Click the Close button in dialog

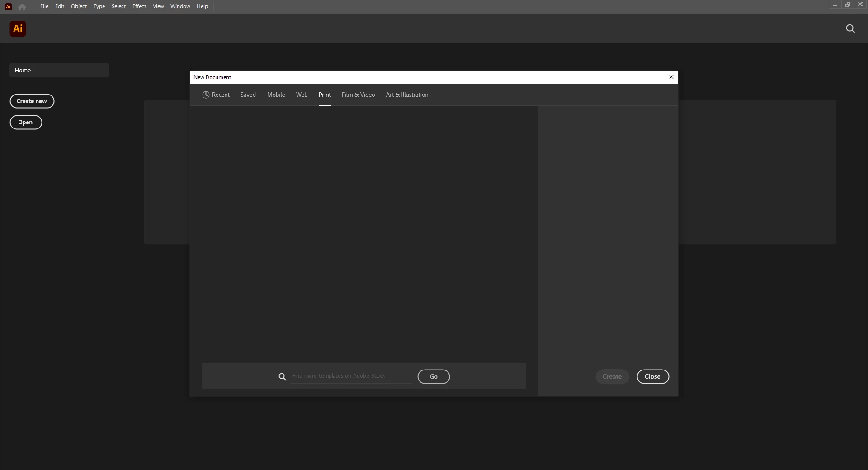652,376
